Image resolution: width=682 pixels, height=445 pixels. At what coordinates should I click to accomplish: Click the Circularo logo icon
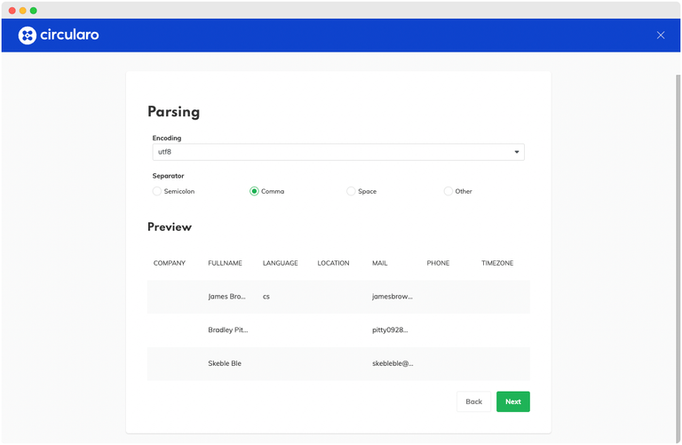tap(27, 35)
